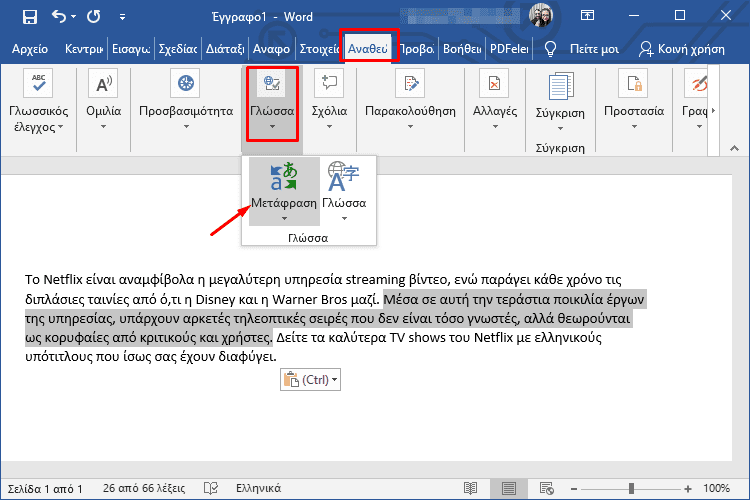Click the Σχόλια comment icon
Viewport: 750px width, 500px height.
[329, 83]
